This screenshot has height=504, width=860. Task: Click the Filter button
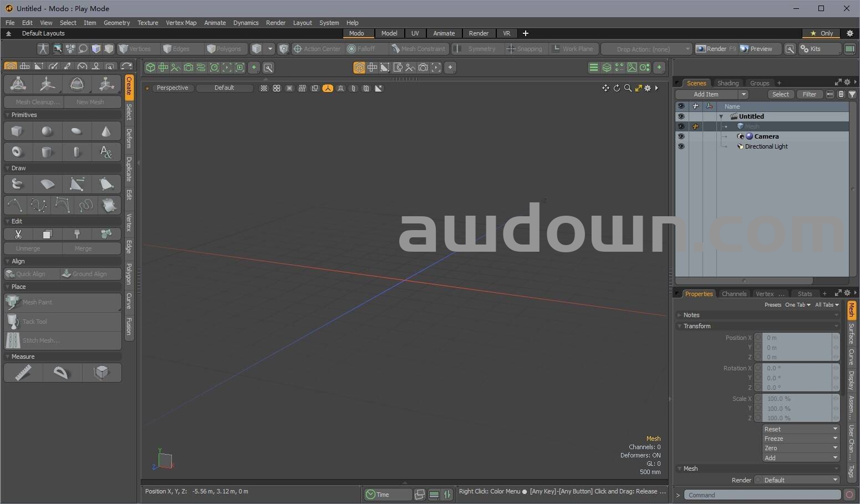809,94
